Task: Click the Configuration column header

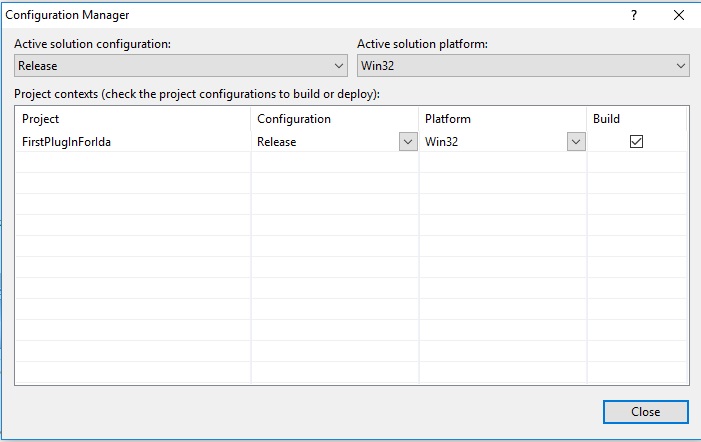Action: pyautogui.click(x=335, y=119)
